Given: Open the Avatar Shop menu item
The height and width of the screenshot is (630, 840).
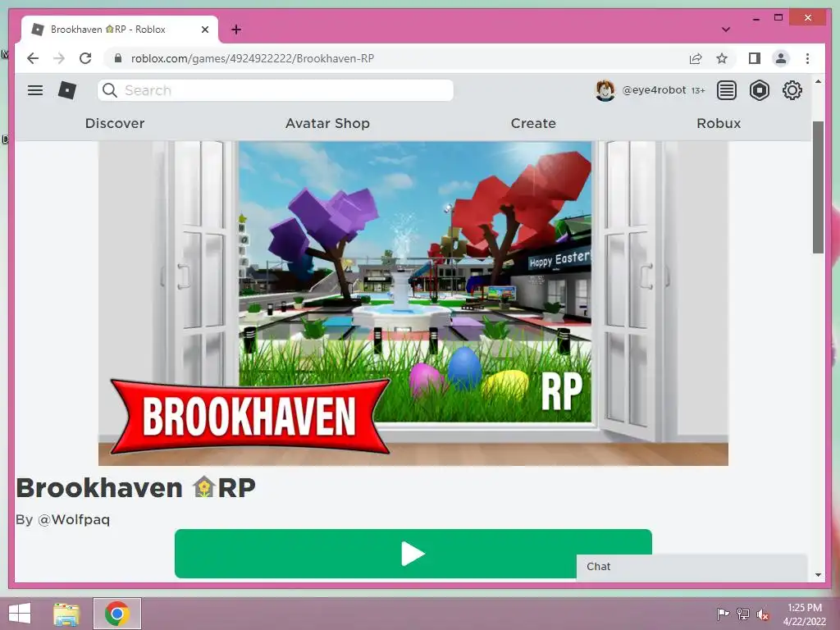Looking at the screenshot, I should point(327,123).
